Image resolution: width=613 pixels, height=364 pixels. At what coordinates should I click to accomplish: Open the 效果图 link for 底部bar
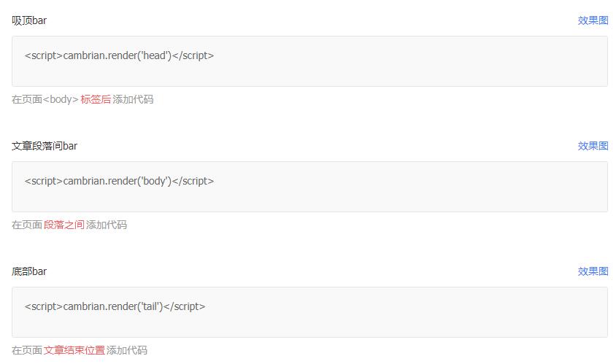tap(593, 271)
